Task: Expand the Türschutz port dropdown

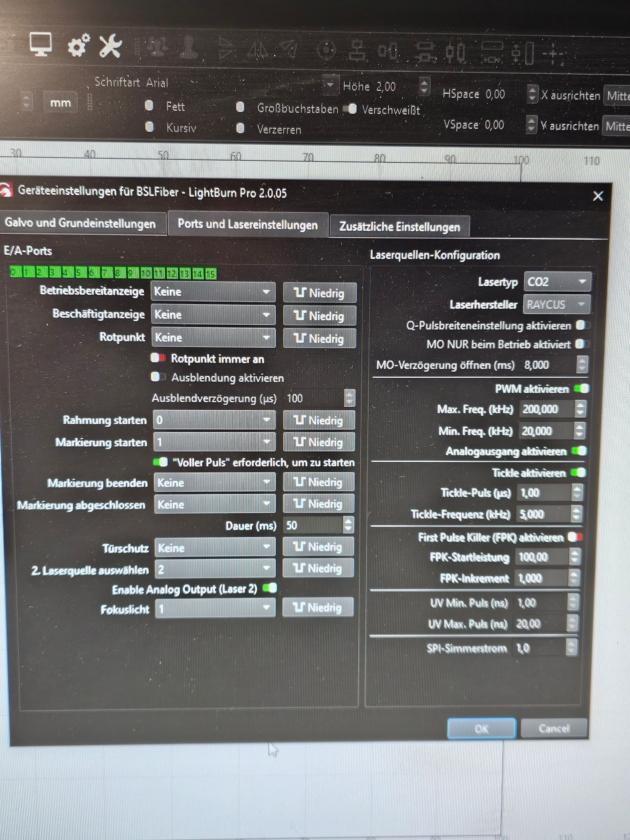Action: pyautogui.click(x=215, y=548)
